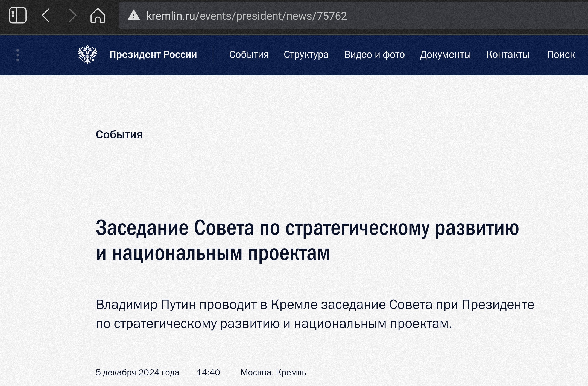
Task: Toggle the browser sidebar panel icon
Action: [18, 16]
